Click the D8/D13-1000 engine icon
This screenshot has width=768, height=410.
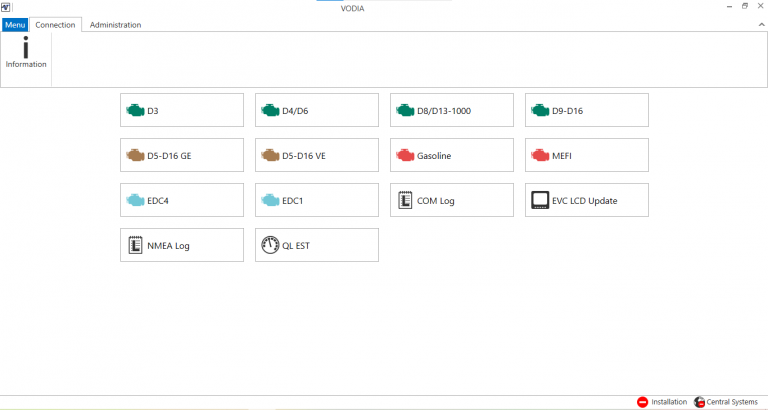click(x=405, y=111)
